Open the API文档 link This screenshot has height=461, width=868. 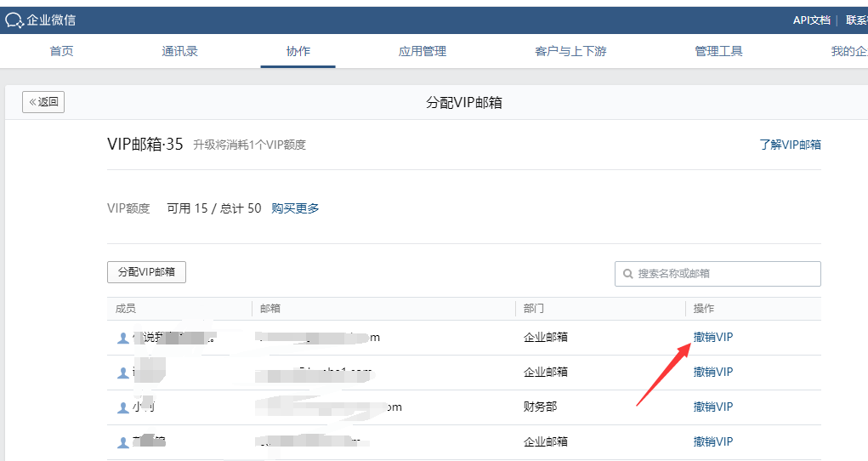[x=811, y=20]
